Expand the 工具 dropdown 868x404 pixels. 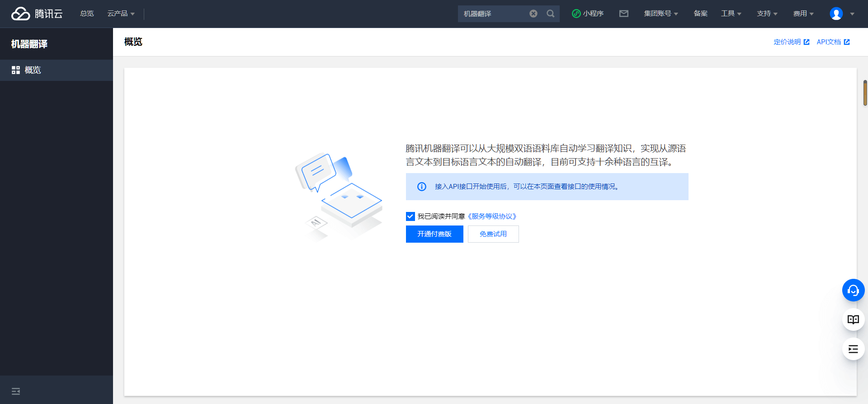coord(731,14)
